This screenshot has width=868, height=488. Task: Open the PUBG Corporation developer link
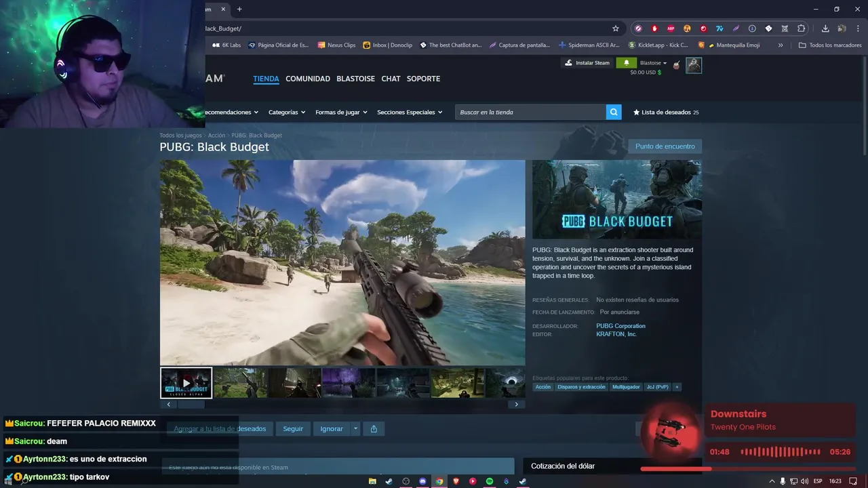click(620, 326)
